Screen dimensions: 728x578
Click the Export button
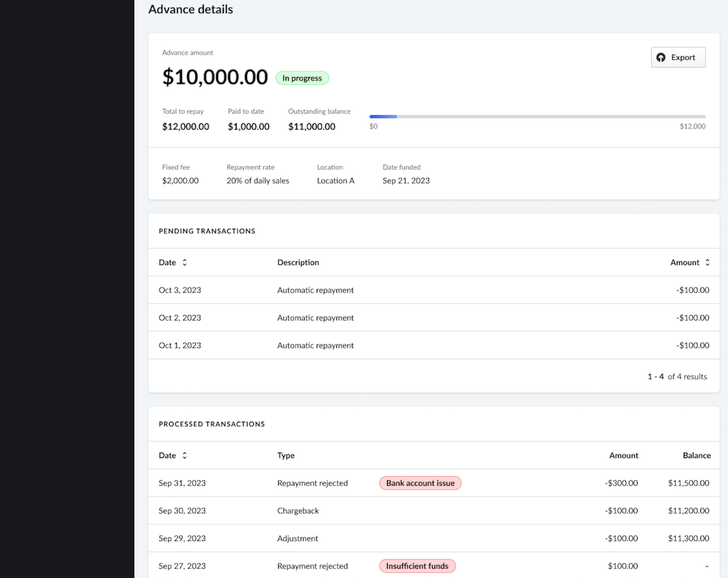coord(678,57)
